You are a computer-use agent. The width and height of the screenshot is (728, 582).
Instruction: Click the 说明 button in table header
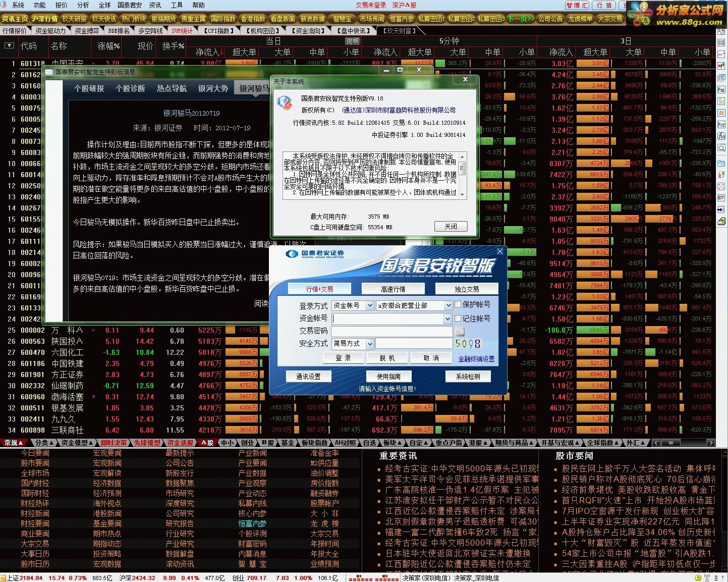tap(352, 41)
